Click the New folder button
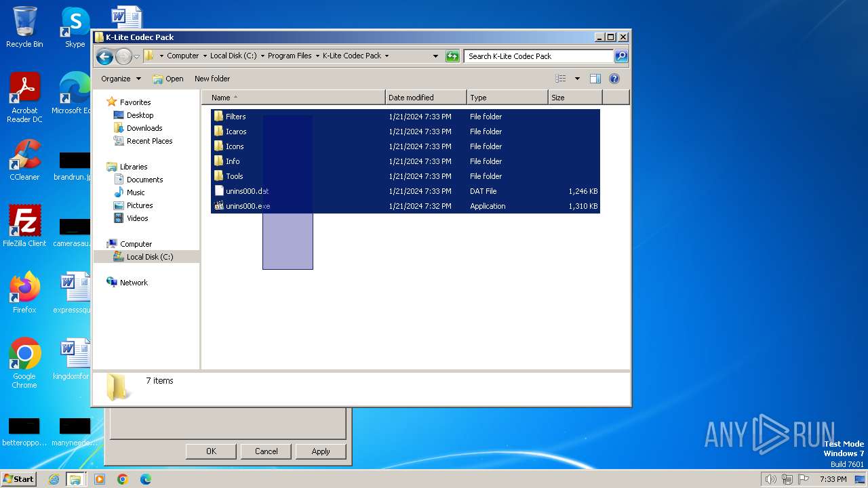Screen dimensions: 868x488 (x=212, y=79)
